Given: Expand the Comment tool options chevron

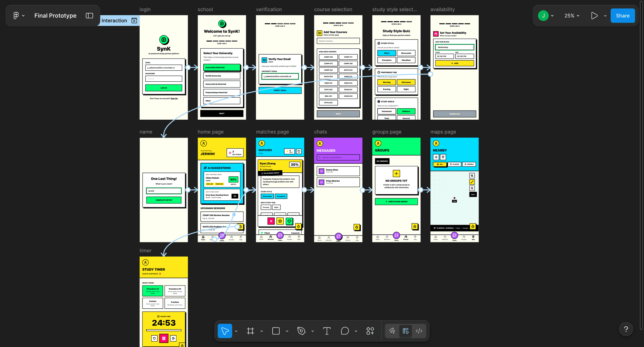Looking at the screenshot, I should (356, 331).
